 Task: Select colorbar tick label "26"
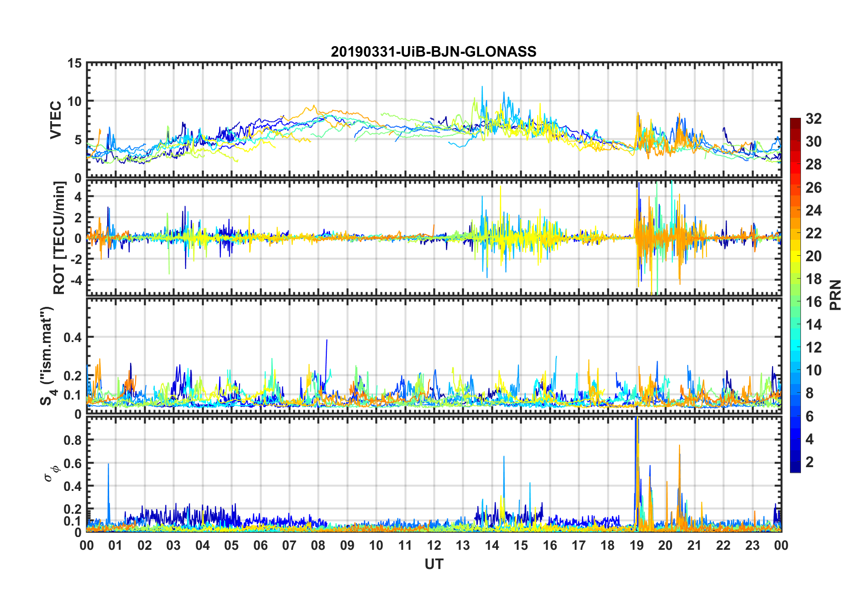point(814,187)
